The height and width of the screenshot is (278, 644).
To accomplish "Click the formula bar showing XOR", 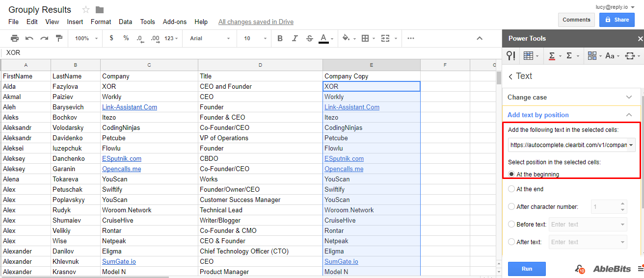I will pos(250,52).
